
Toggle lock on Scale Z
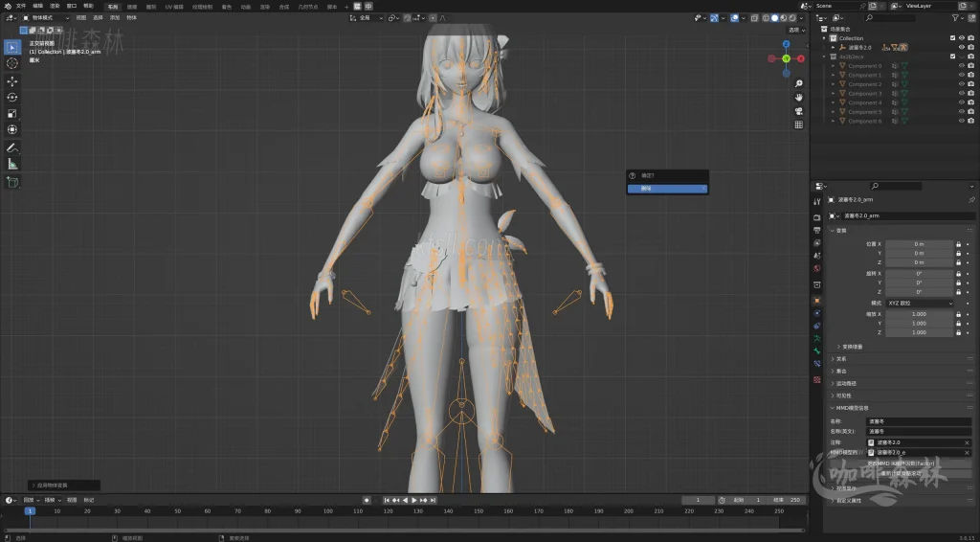(958, 332)
